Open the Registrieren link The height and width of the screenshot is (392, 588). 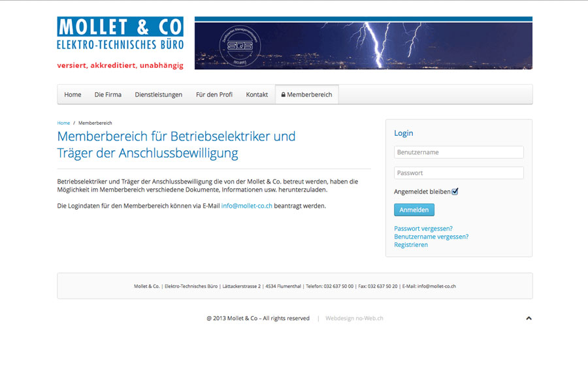[411, 245]
